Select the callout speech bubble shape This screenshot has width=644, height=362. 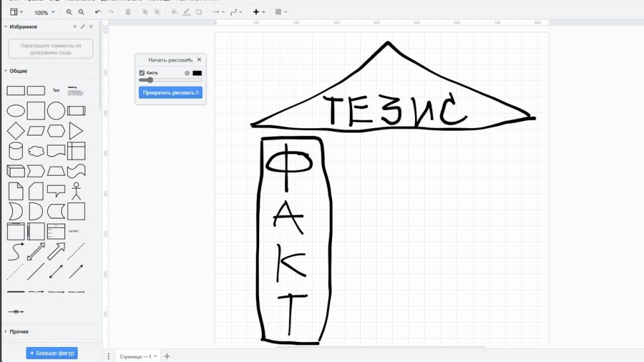pyautogui.click(x=56, y=191)
